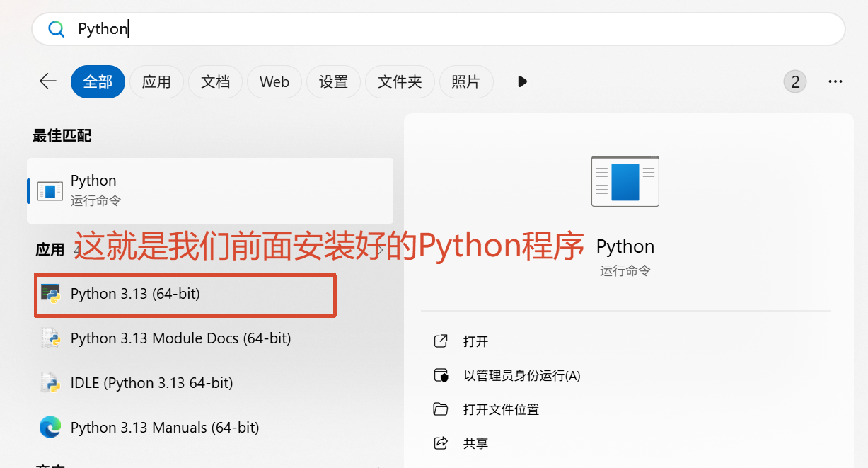Image resolution: width=868 pixels, height=468 pixels.
Task: Click the open external-link icon
Action: tap(441, 341)
